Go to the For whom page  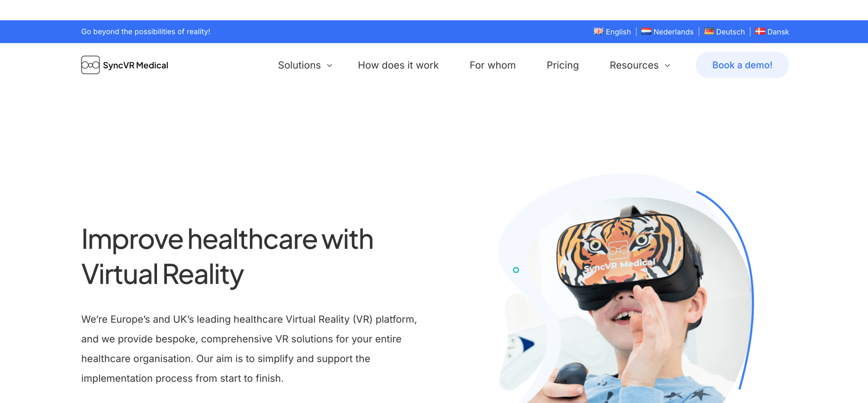[x=492, y=65]
